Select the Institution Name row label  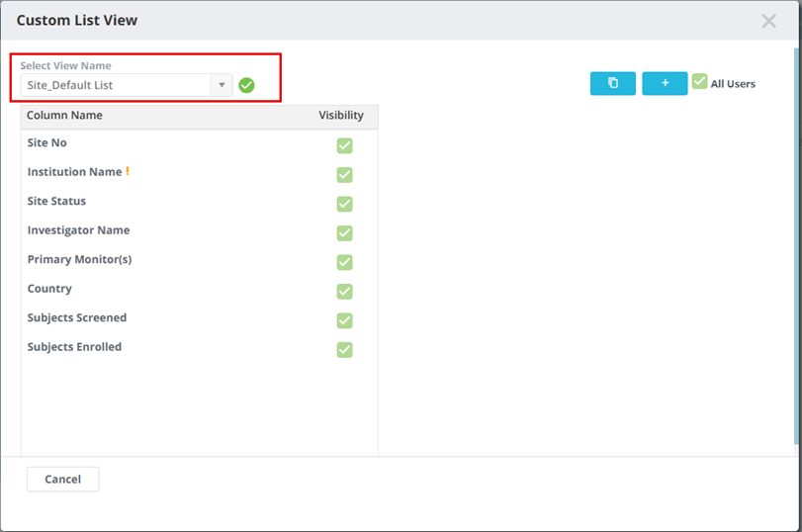[75, 172]
